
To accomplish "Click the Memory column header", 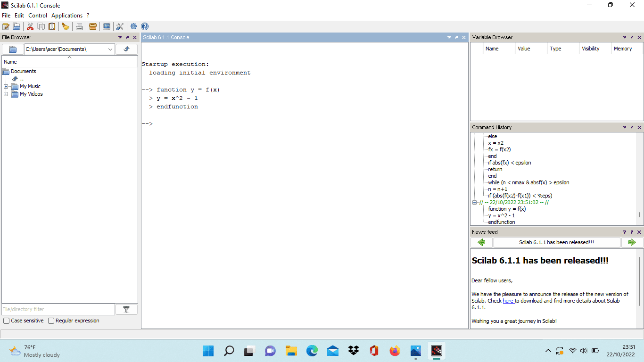I will (x=627, y=49).
